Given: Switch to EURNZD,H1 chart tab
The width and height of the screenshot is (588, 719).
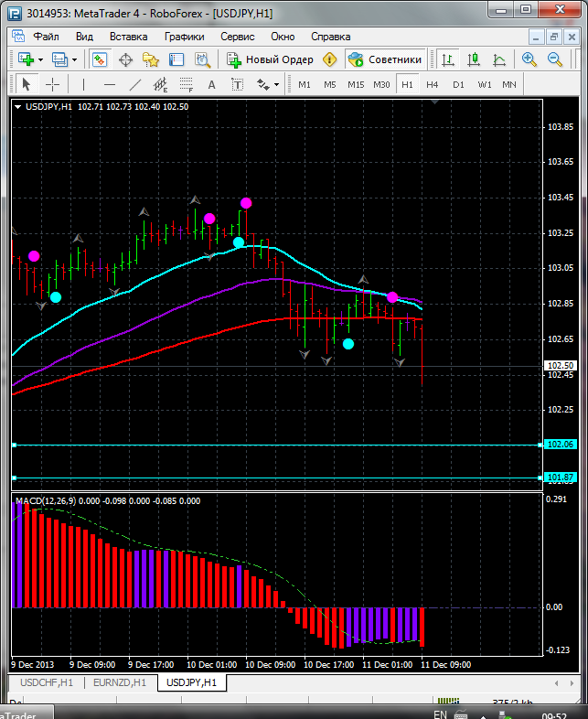Looking at the screenshot, I should coord(120,682).
